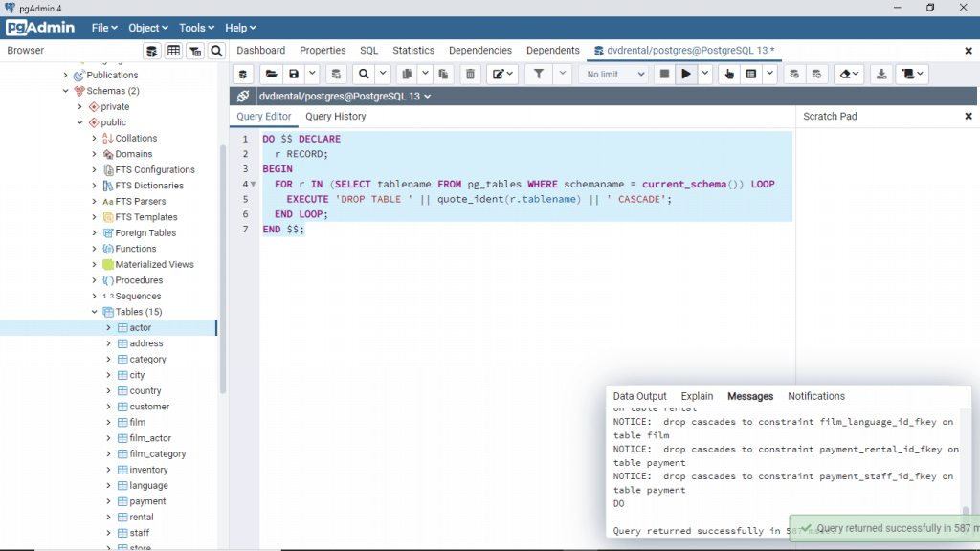
Task: Close the Scratch Pad panel
Action: tap(969, 117)
